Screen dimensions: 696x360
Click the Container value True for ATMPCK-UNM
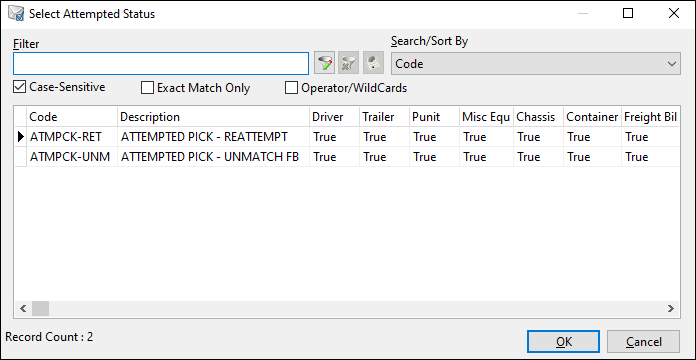[593, 157]
